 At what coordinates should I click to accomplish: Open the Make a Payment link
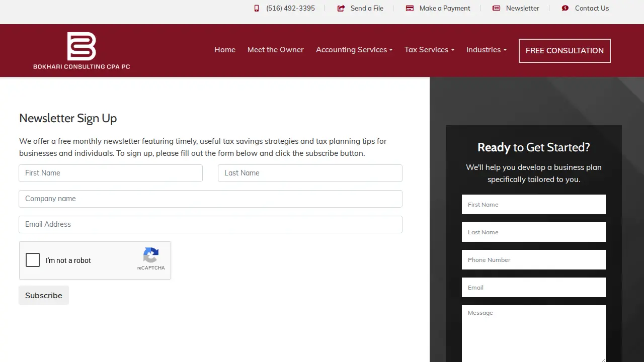pos(445,8)
